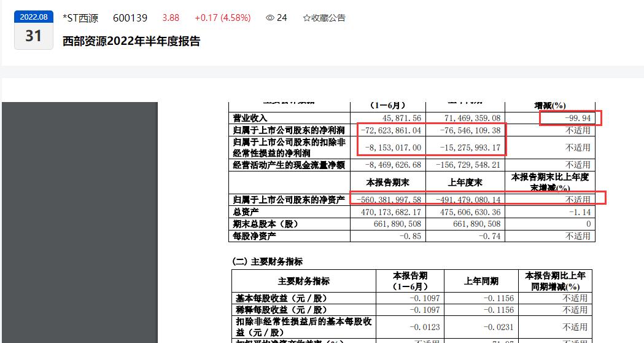Click the 稀释每股收益（元／股） row label
This screenshot has width=644, height=343.
click(281, 310)
